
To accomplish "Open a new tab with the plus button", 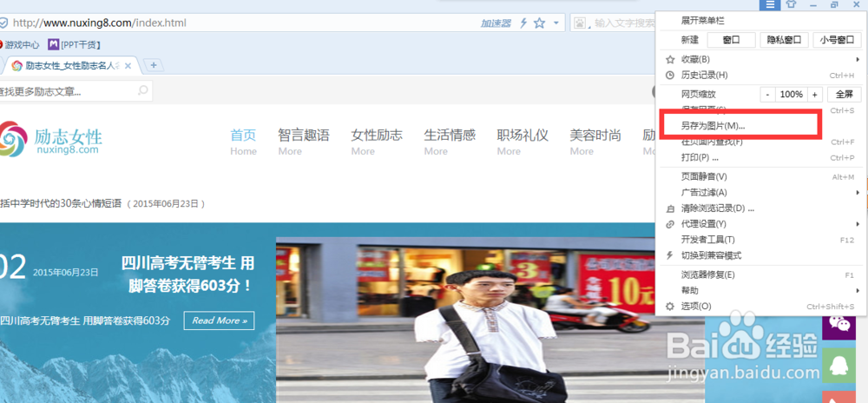I will tap(154, 65).
